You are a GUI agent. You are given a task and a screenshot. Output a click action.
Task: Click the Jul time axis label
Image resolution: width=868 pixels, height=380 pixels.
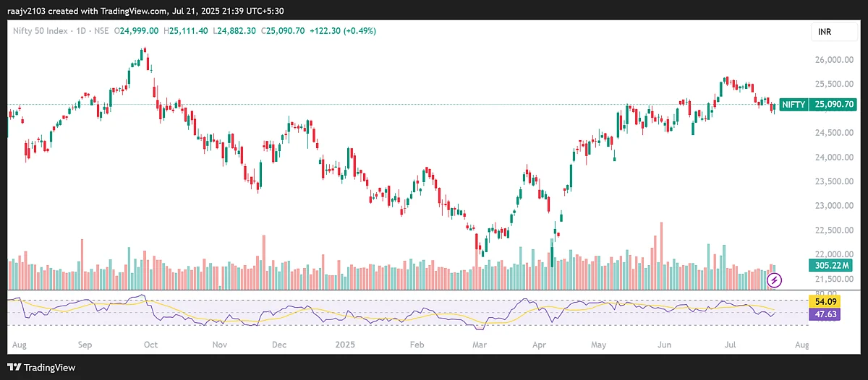tap(731, 345)
